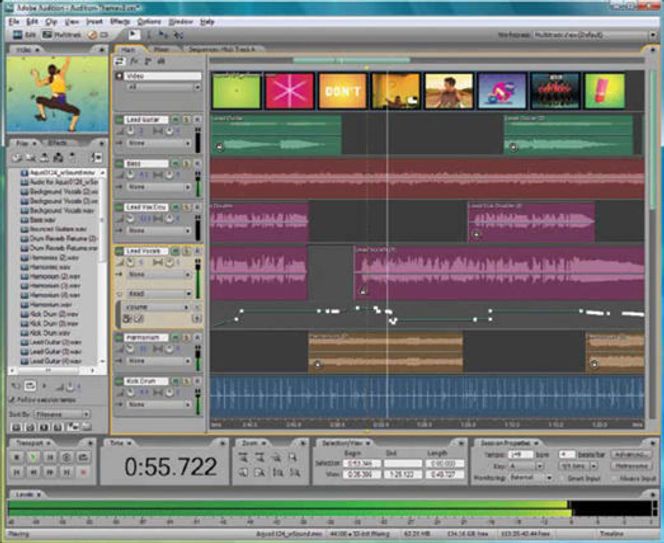Open the Effects menu
Image resolution: width=664 pixels, height=543 pixels.
tap(120, 21)
